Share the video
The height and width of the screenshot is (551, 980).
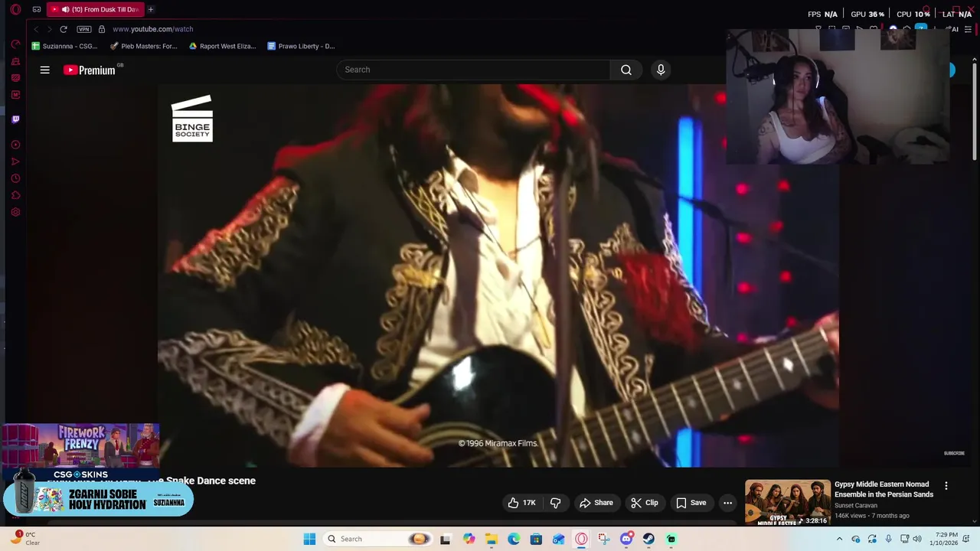coord(596,503)
